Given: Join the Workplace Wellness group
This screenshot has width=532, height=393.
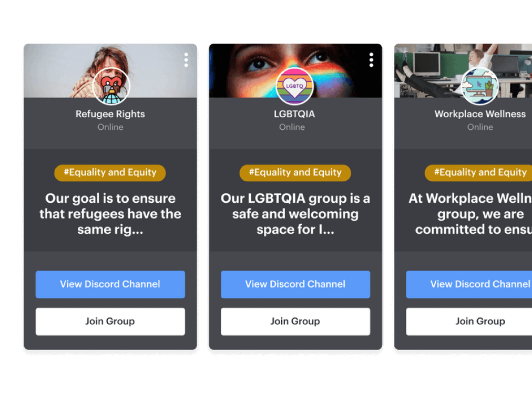Looking at the screenshot, I should pos(469,322).
